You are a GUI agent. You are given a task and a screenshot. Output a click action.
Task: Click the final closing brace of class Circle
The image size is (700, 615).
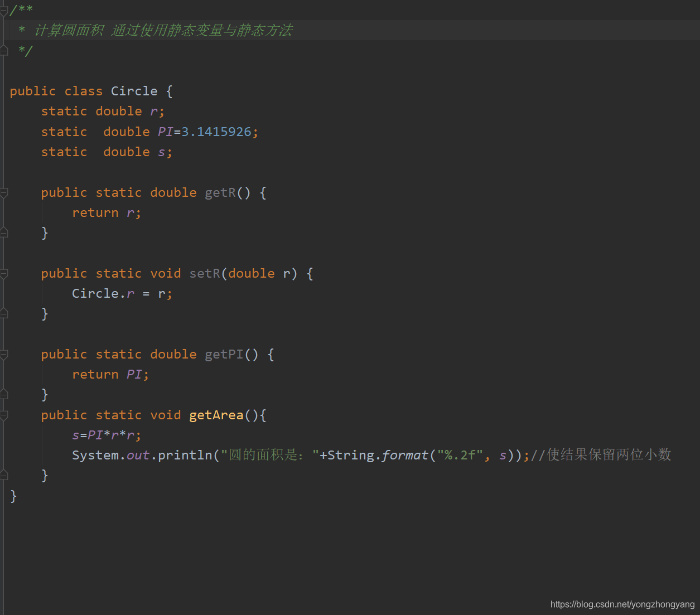point(13,496)
